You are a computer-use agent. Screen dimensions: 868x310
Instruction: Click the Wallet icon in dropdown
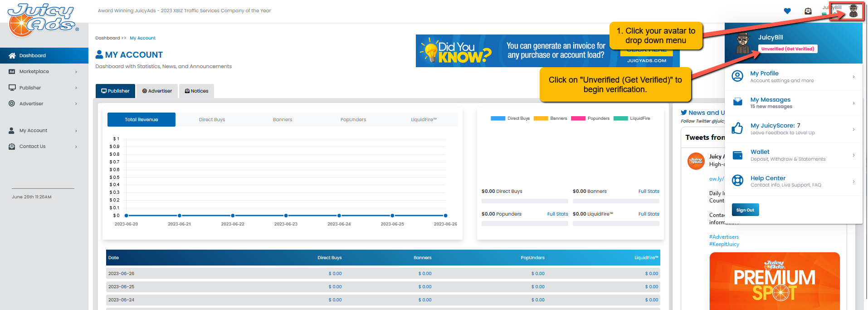tap(738, 155)
